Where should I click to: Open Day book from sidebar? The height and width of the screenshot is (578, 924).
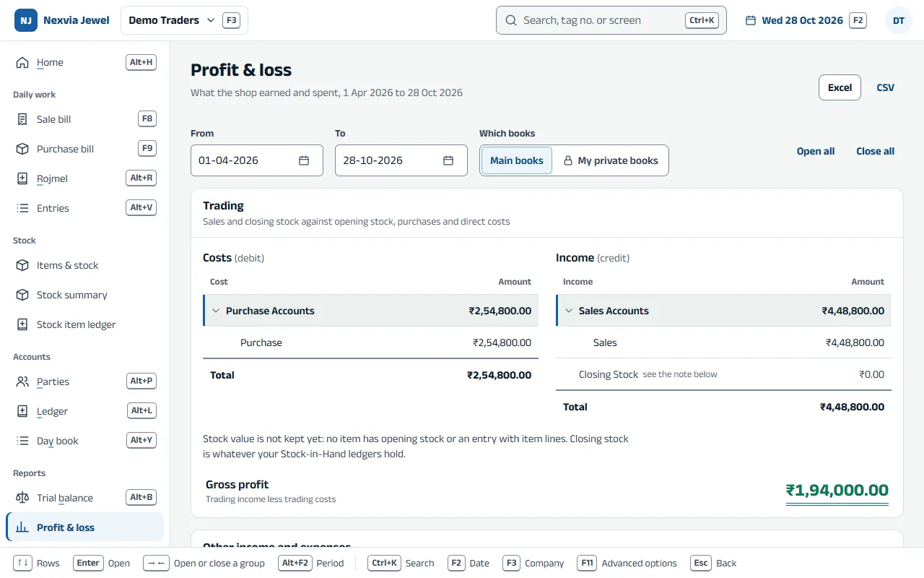point(85,441)
